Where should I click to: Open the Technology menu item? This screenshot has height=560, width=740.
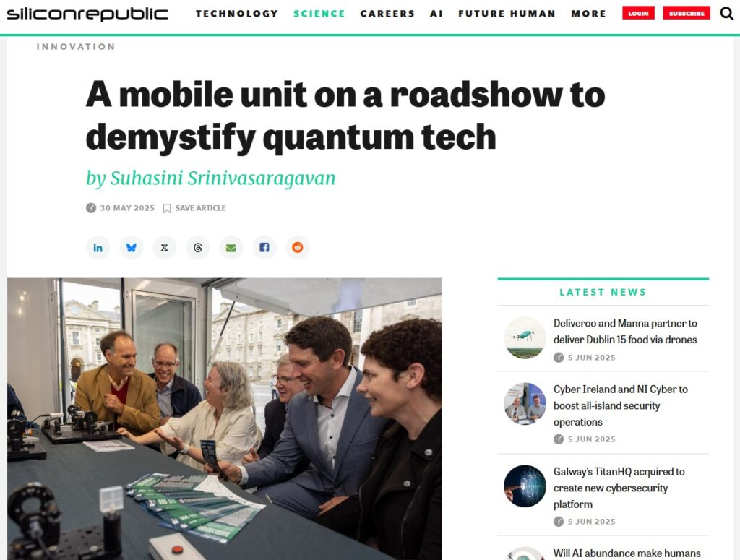(x=237, y=14)
